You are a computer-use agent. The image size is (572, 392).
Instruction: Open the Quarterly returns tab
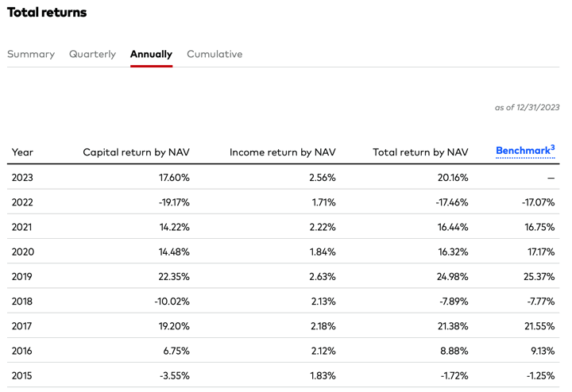(x=92, y=54)
